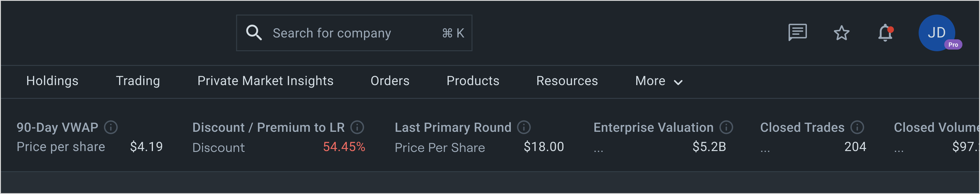
Task: Switch to Products
Action: pos(473,81)
